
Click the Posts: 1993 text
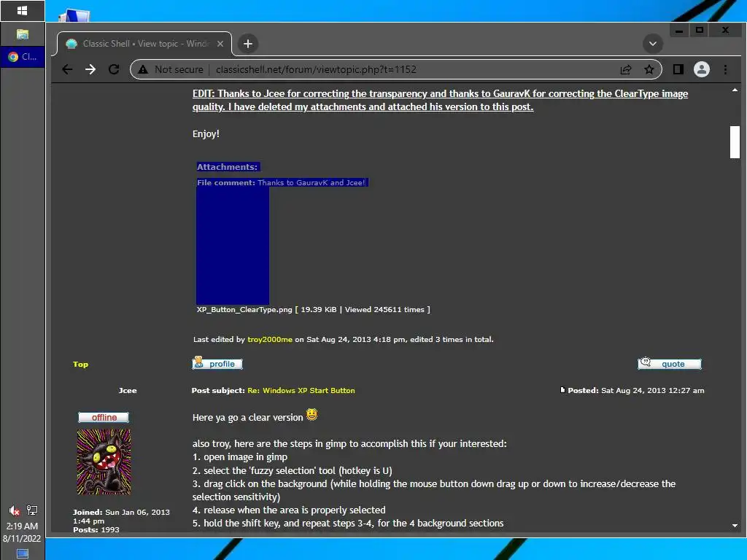96,529
